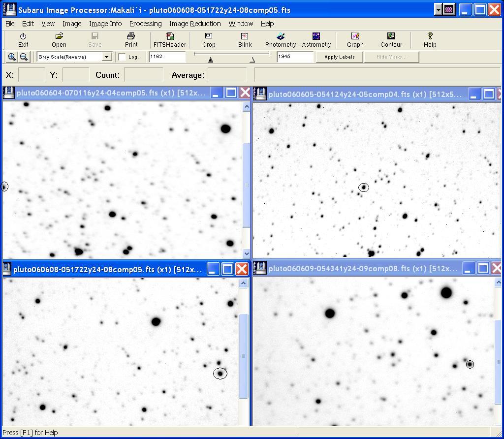Click the zoom in magnifier icon
The image size is (504, 439).
[12, 57]
